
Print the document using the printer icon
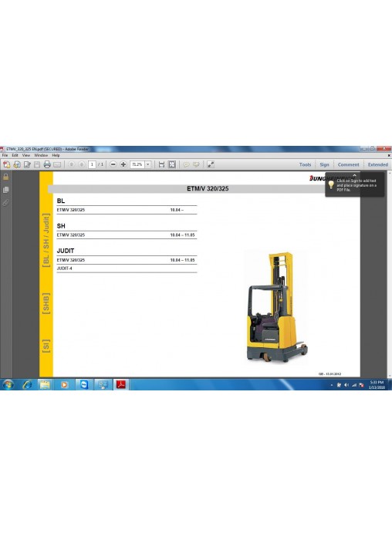coord(47,165)
